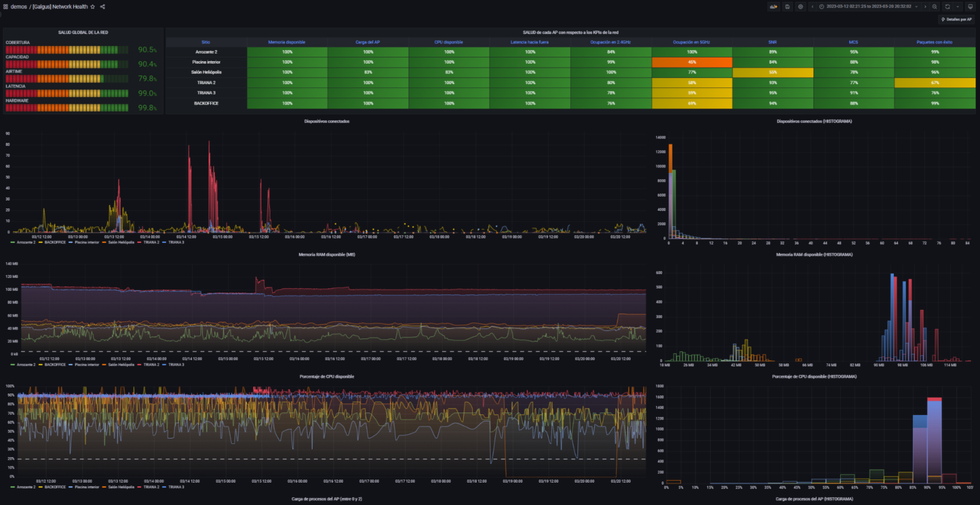Toggle TRIANA 3 in CPU disponible legend
The image size is (980, 505).
[x=176, y=487]
